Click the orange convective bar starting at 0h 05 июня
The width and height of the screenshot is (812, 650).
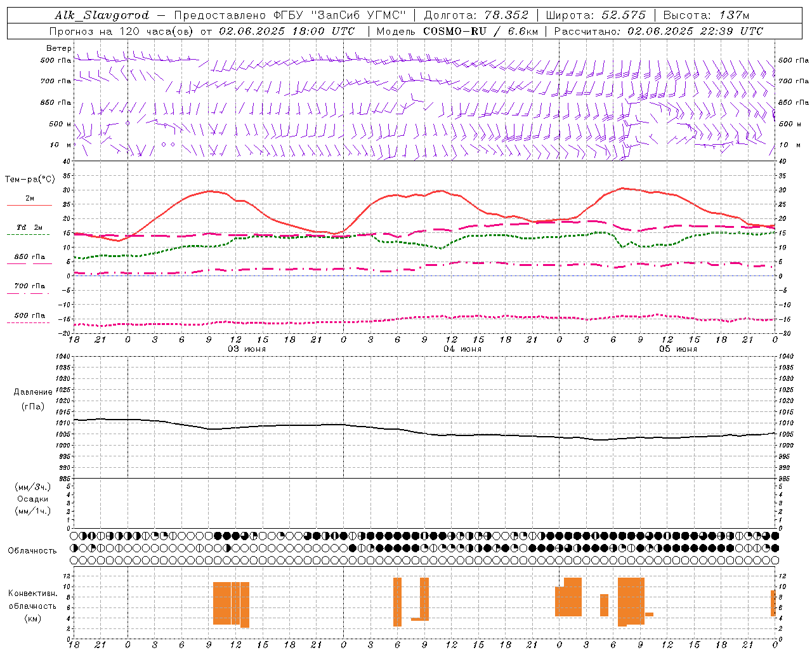point(568,597)
